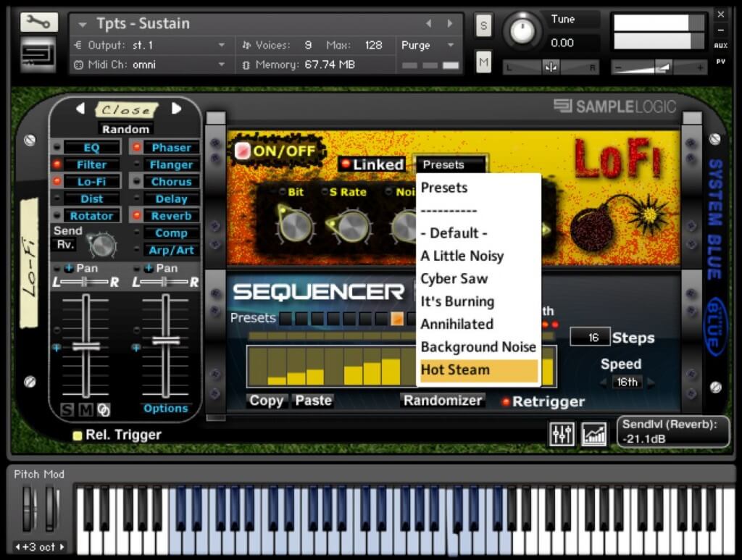Click the sequencer Copy button
742x560 pixels.
click(x=266, y=401)
